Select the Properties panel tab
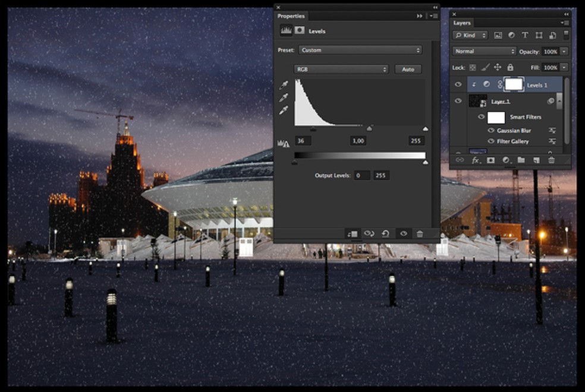Viewport: 585px width, 392px height. [x=291, y=16]
